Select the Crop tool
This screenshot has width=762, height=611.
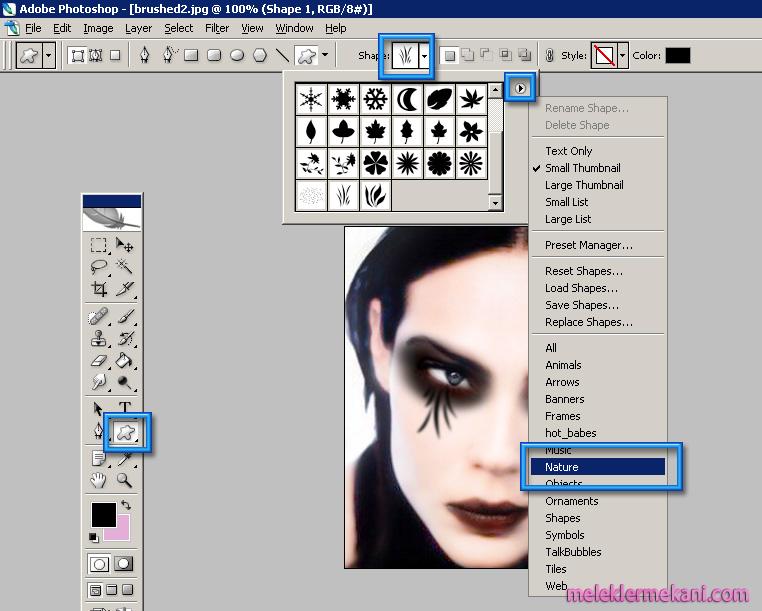click(x=99, y=289)
